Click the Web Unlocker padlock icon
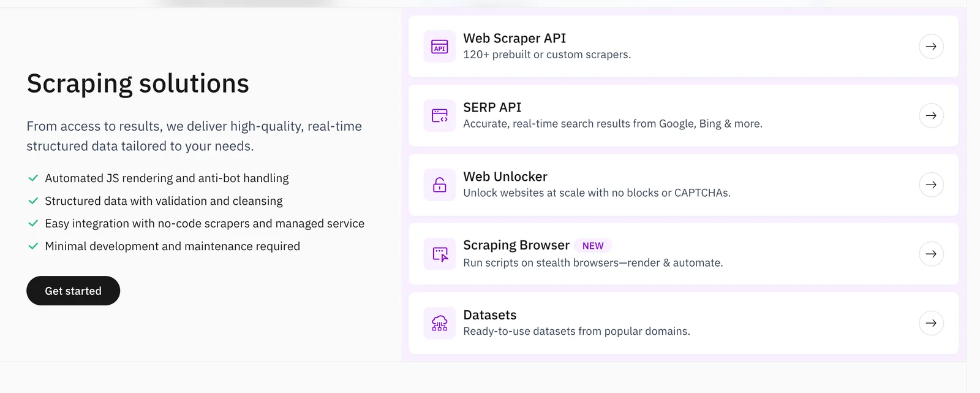 click(439, 185)
